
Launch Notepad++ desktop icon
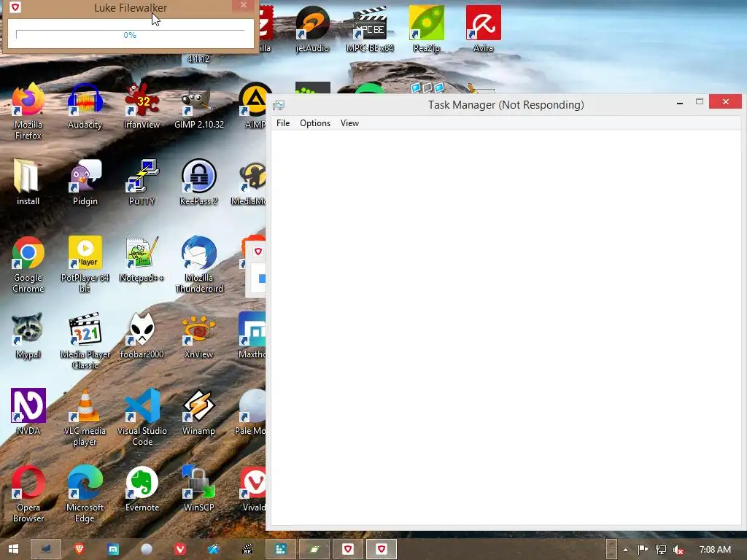point(142,259)
